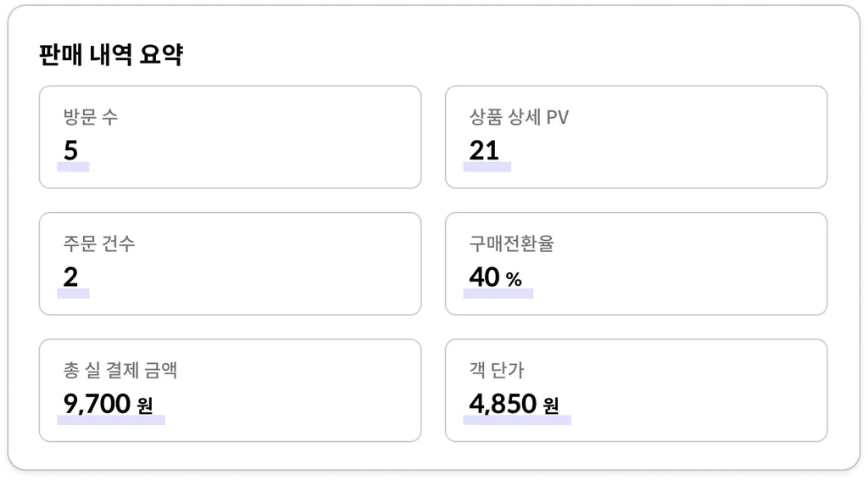Click the 주문 건수 label
Image resolution: width=868 pixels, height=481 pixels.
click(99, 243)
